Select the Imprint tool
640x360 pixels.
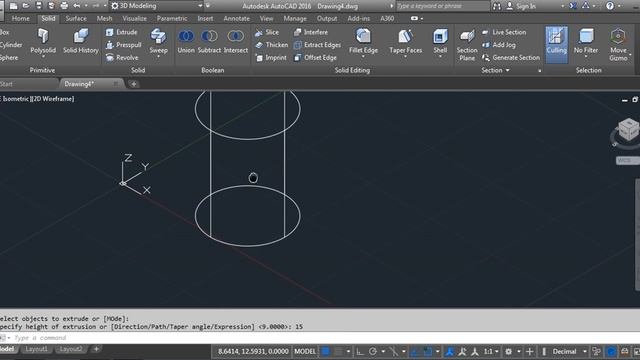(271, 58)
